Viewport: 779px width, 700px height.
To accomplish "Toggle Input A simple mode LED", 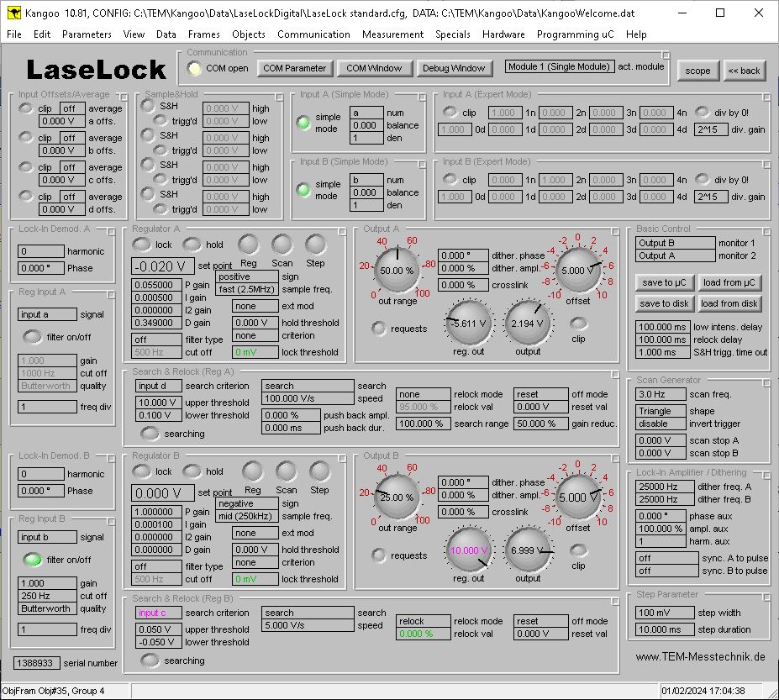I will (x=303, y=123).
